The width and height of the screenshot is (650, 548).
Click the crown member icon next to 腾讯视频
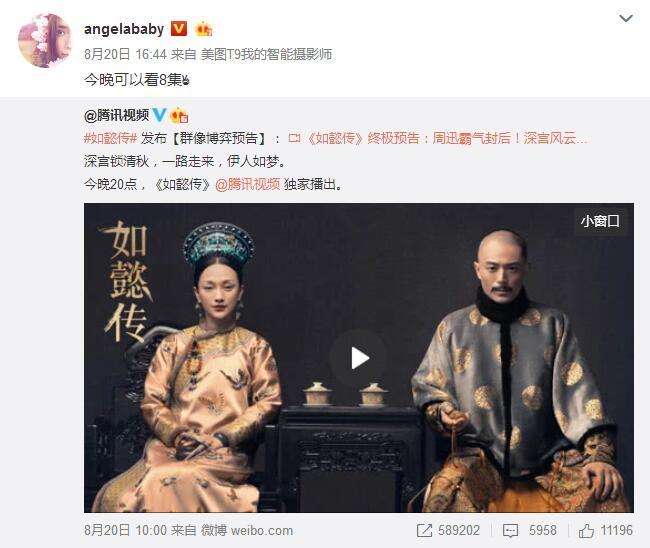point(179,115)
